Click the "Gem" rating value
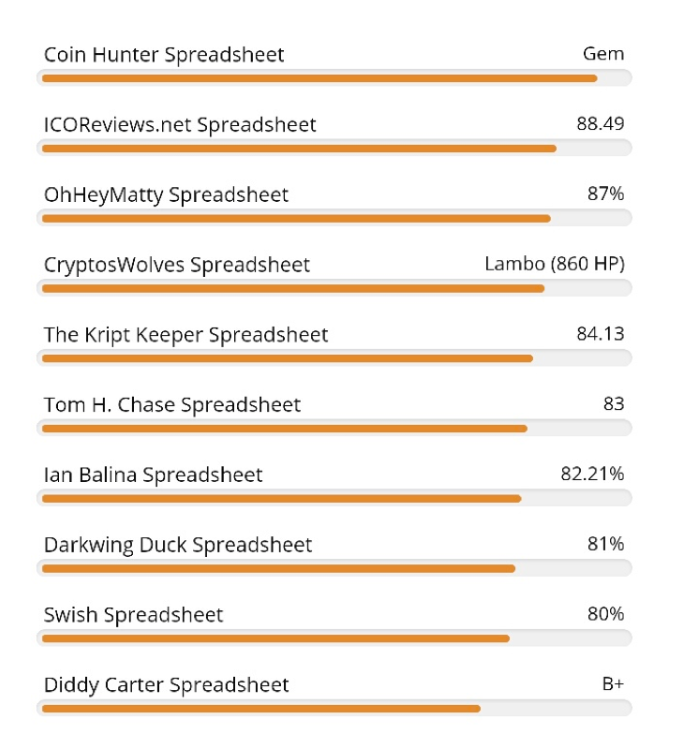This screenshot has width=693, height=748. pyautogui.click(x=603, y=54)
